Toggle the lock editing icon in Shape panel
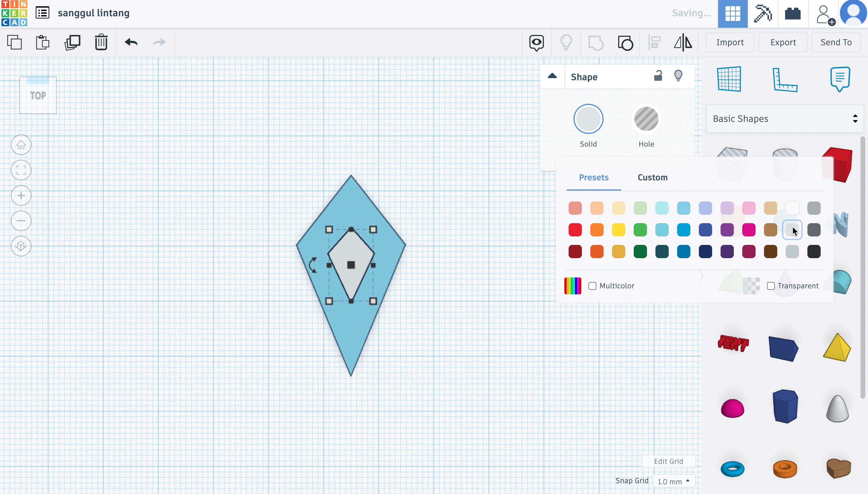Viewport: 868px width, 494px height. (x=658, y=75)
